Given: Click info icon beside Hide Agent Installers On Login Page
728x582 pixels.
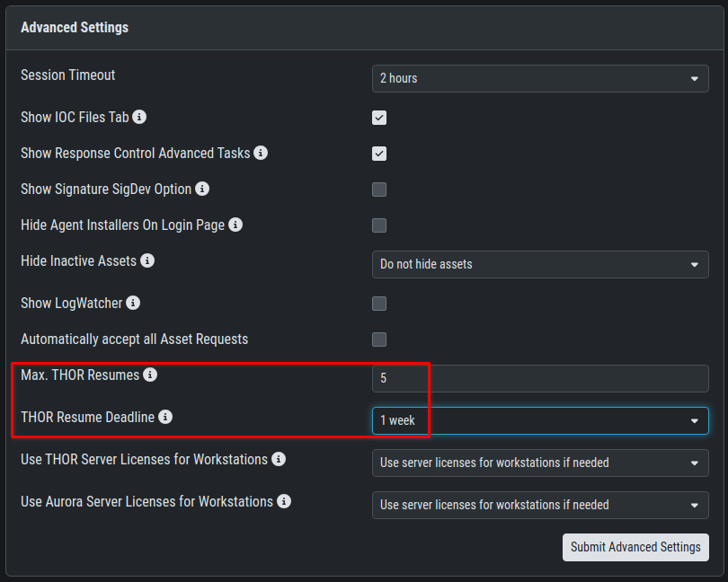Looking at the screenshot, I should (x=235, y=225).
